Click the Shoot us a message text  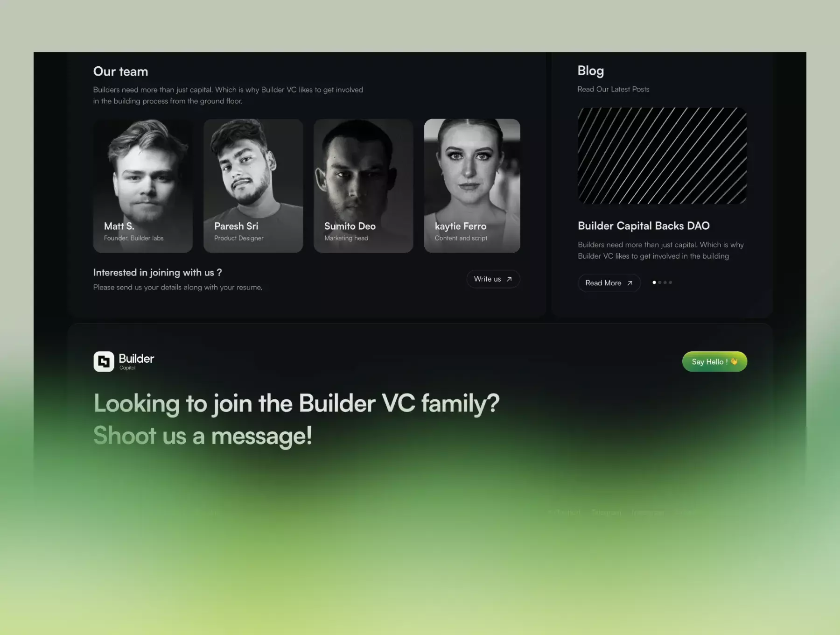(203, 436)
